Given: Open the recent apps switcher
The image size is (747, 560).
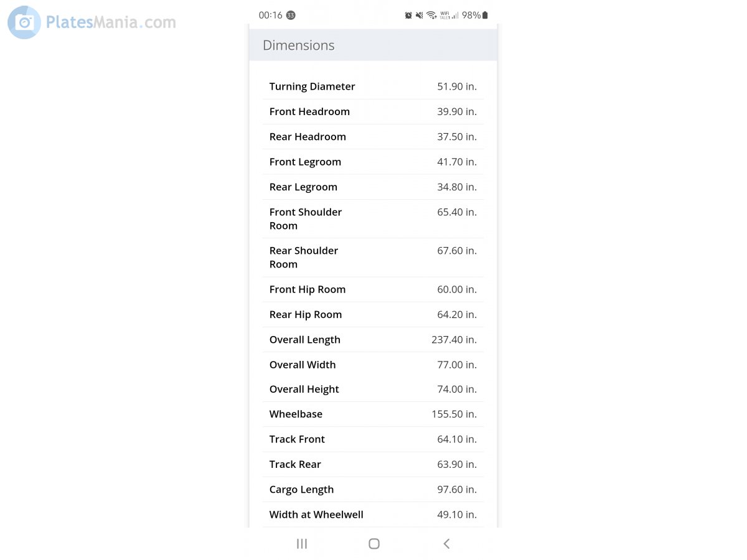Looking at the screenshot, I should coord(302,544).
